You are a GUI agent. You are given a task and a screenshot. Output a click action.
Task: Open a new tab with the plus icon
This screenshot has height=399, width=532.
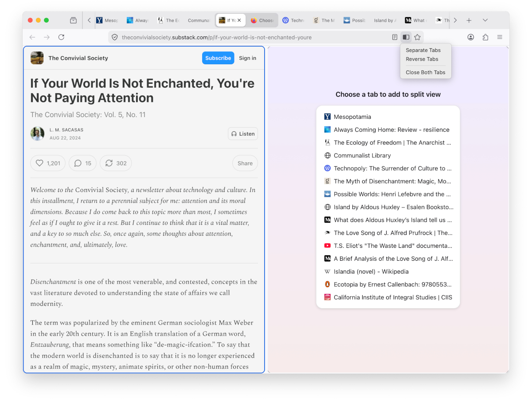[469, 20]
